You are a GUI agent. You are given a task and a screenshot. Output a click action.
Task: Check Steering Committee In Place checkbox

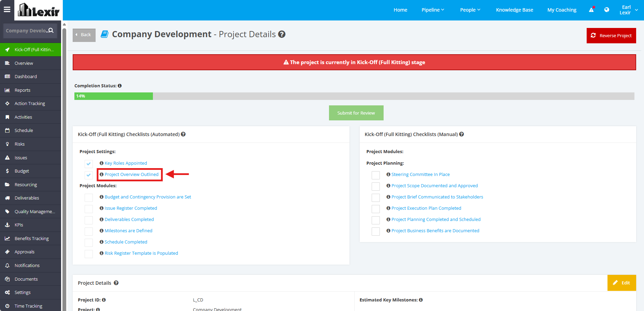[x=376, y=175]
